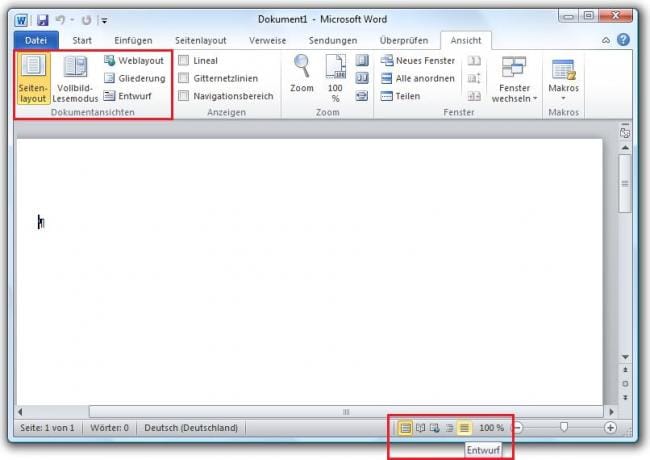
Task: Switch to the Überprüfen tab
Action: tap(404, 40)
